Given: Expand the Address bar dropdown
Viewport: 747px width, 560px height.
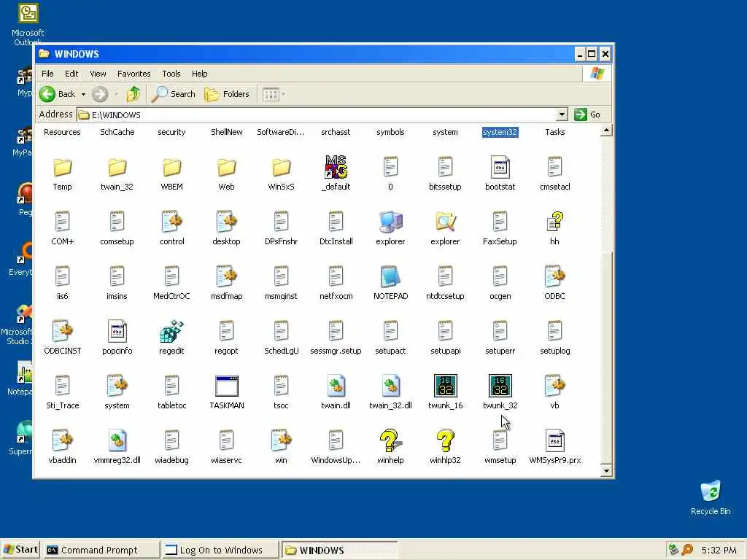Looking at the screenshot, I should point(562,114).
